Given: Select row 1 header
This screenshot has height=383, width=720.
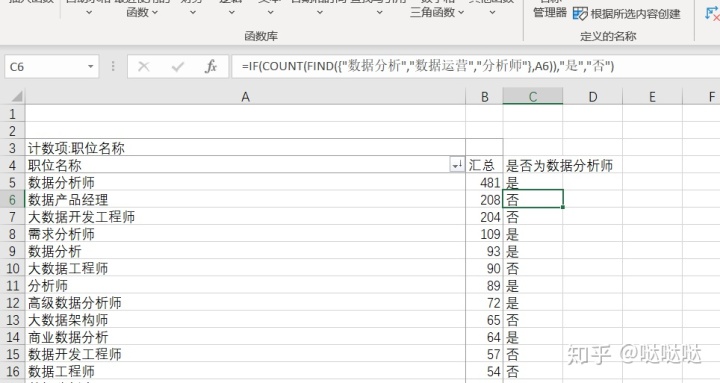Looking at the screenshot, I should (12, 113).
